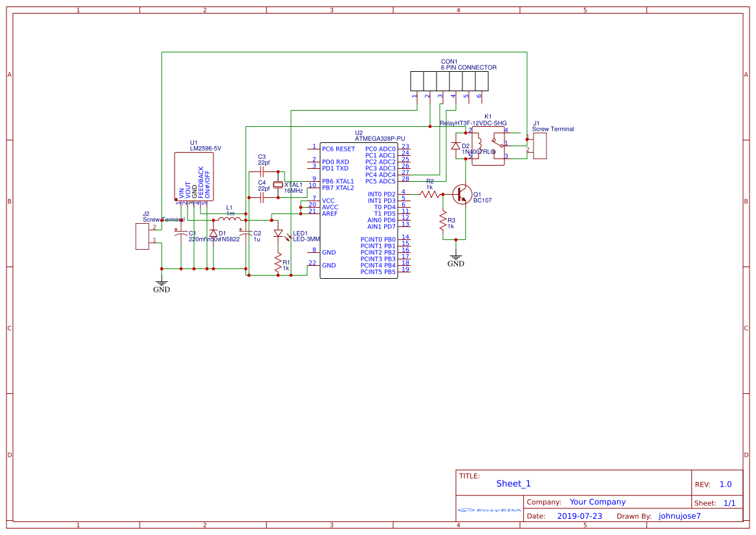Select the screw terminal J1 symbol
The image size is (756, 535).
(x=541, y=147)
